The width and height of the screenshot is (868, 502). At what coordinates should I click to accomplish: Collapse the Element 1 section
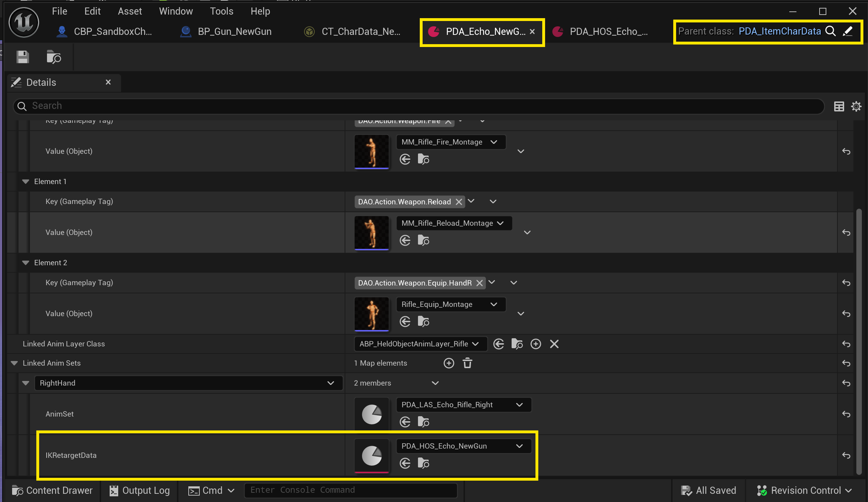tap(26, 182)
